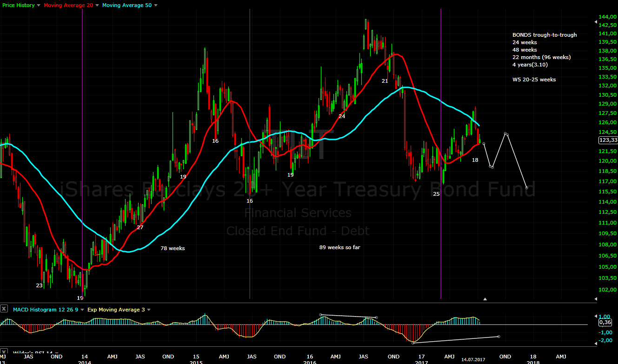Select the Price History label
Viewport: 618px width, 364px height.
point(18,5)
